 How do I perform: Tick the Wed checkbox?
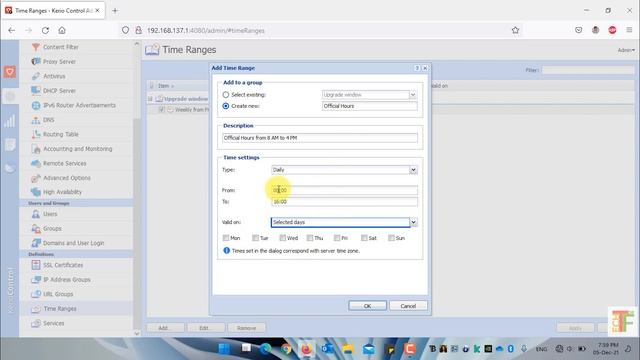282,238
